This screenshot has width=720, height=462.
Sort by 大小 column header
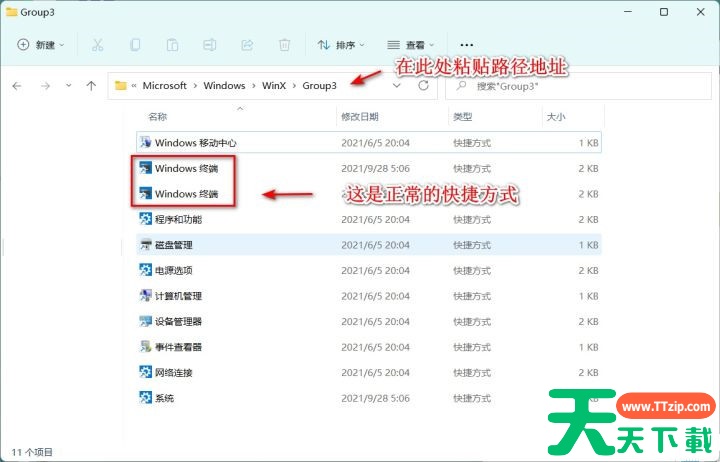(556, 117)
